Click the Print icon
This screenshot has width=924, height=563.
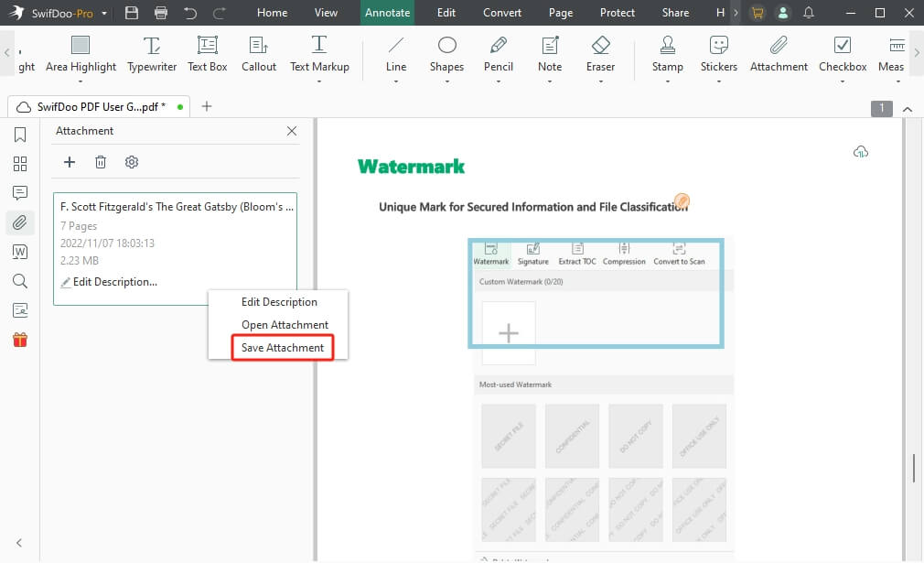tap(160, 13)
